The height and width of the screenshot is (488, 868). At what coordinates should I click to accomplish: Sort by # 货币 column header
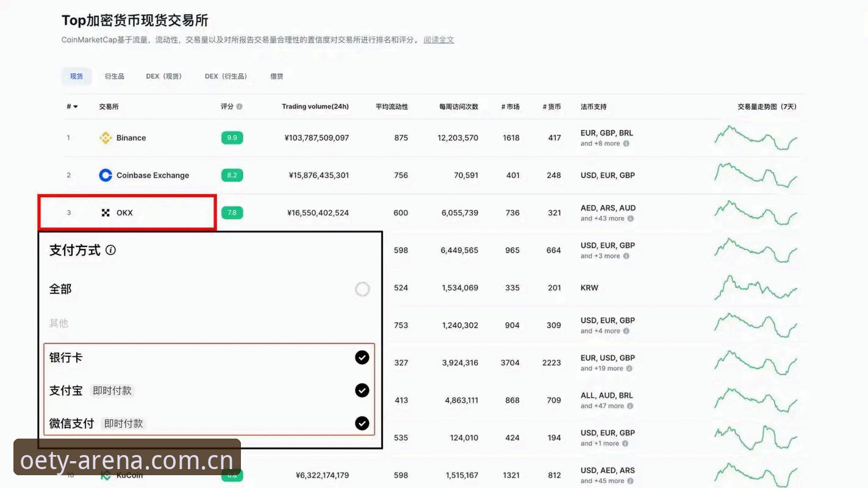552,107
